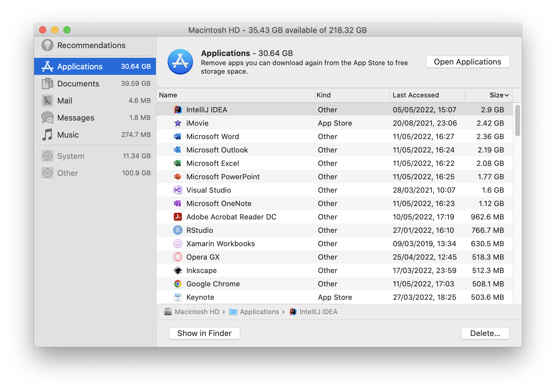Click the Xamarin Workbooks icon
556x392 pixels.
coord(178,243)
